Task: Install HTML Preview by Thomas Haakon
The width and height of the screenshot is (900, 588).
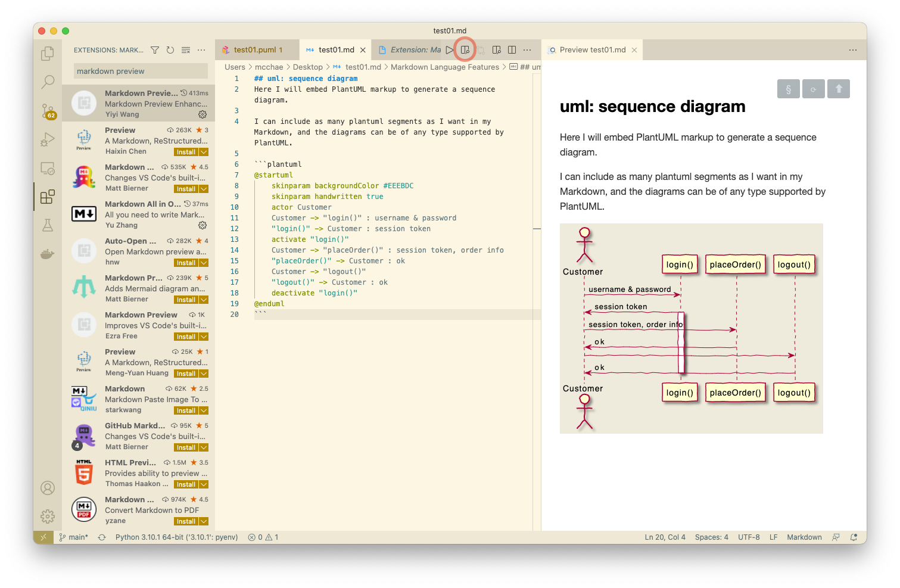Action: point(186,484)
